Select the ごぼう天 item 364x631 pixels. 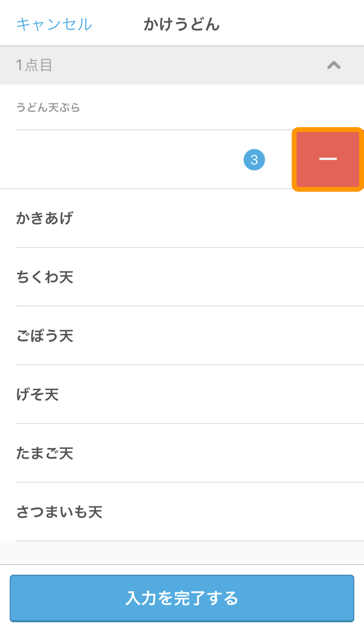click(45, 336)
